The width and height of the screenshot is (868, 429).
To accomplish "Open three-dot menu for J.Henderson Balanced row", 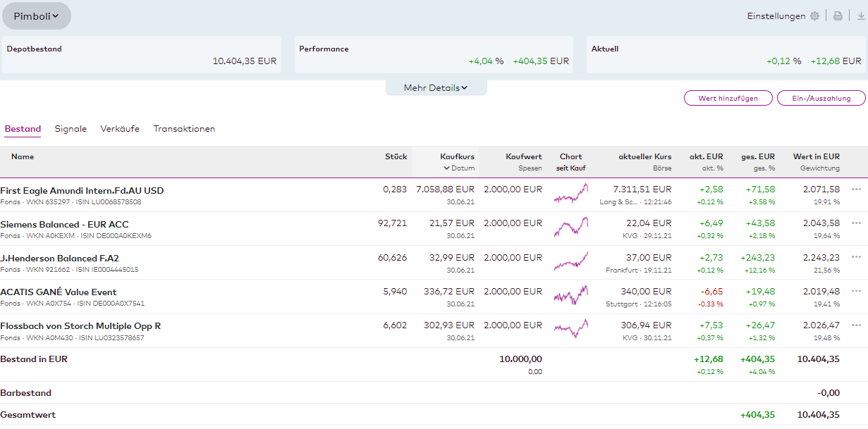I will point(856,257).
